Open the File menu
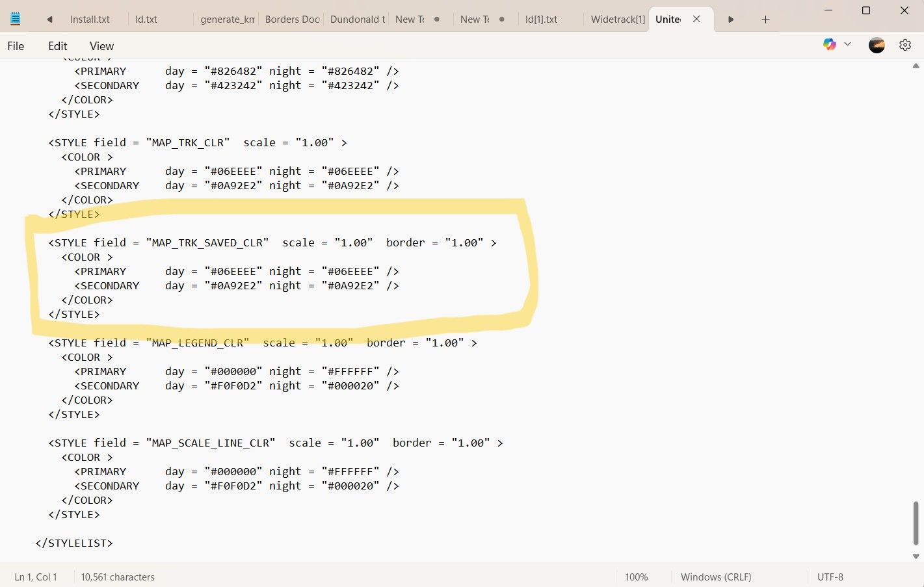 tap(16, 46)
